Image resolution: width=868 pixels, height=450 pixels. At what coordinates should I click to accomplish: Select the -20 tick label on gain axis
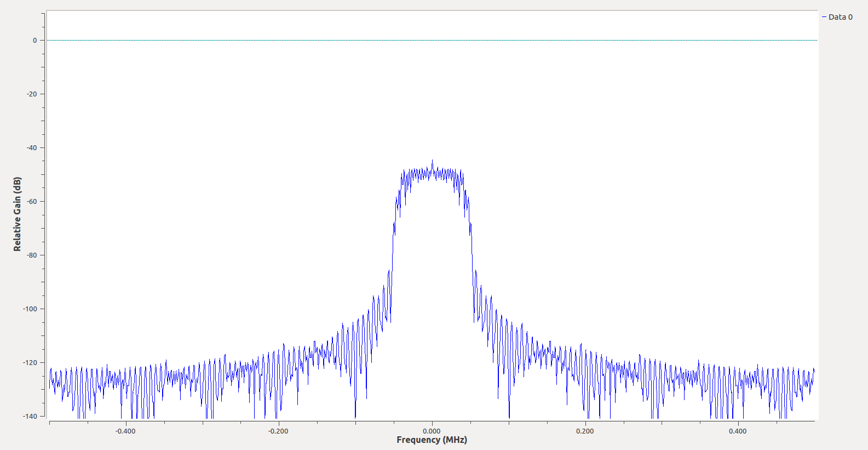[x=32, y=94]
